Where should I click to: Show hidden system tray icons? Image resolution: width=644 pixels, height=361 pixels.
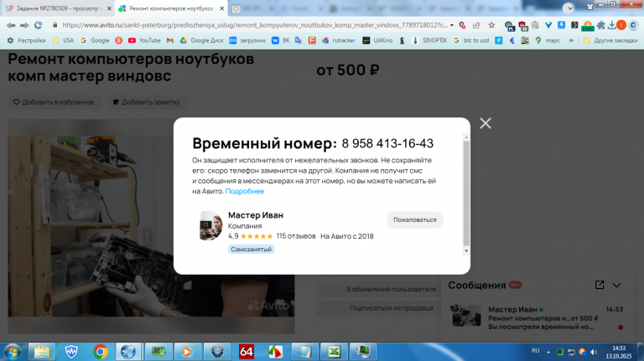[548, 352]
